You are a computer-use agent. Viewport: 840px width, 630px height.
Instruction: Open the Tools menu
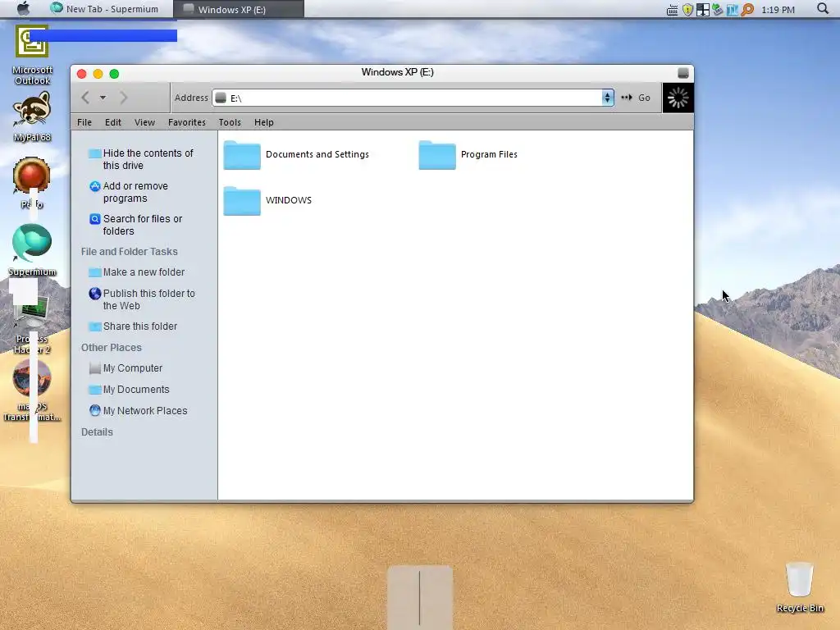(x=230, y=122)
